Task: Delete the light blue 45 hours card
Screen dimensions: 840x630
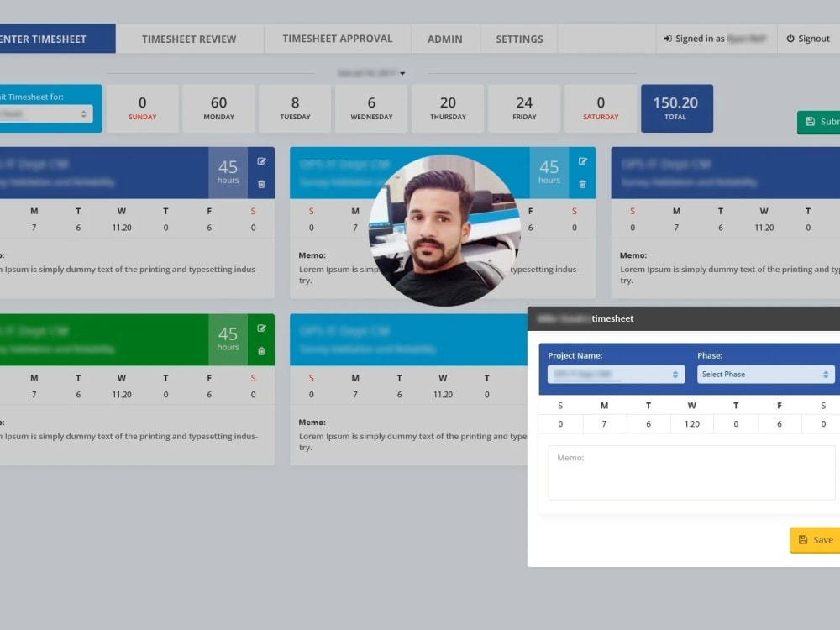Action: [583, 184]
